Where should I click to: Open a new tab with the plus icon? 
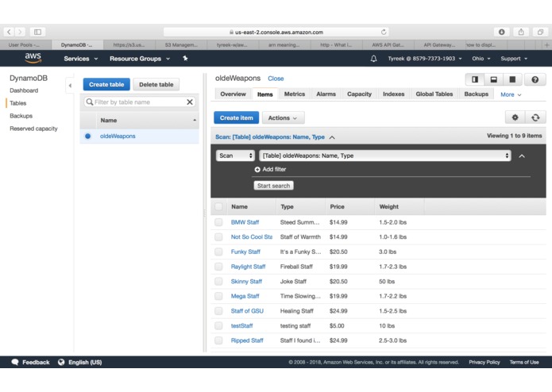pos(546,45)
